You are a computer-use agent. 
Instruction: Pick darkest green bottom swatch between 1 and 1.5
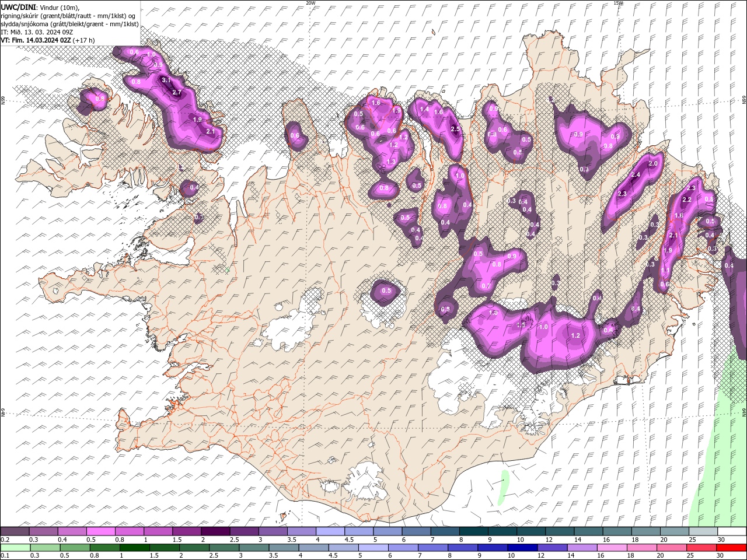click(x=134, y=548)
